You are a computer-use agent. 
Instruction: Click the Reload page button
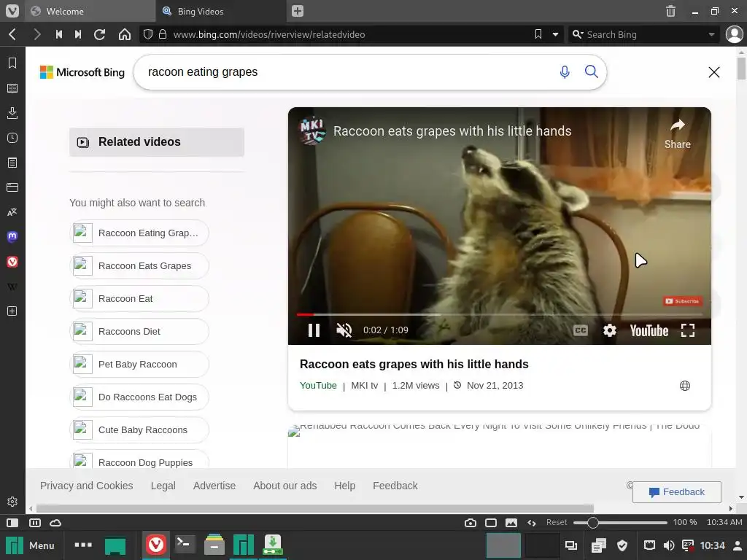pyautogui.click(x=99, y=34)
